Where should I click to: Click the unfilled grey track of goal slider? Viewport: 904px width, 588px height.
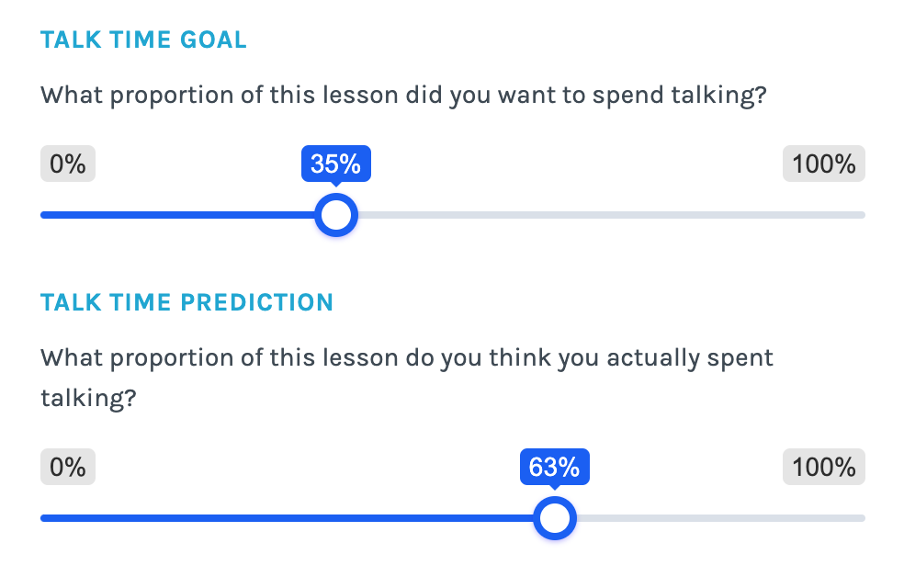click(611, 215)
